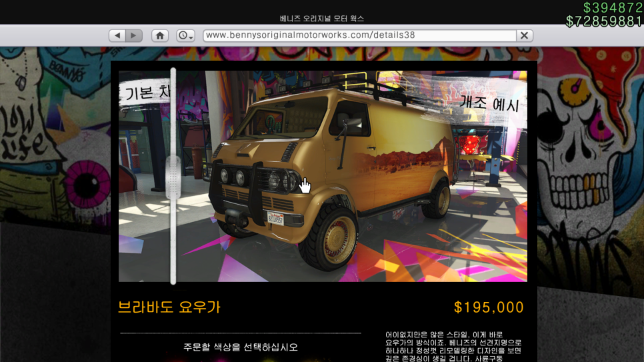Image resolution: width=644 pixels, height=362 pixels.
Task: Click the 베니즈 오리지널 모터 웍스 page title
Action: 321,19
